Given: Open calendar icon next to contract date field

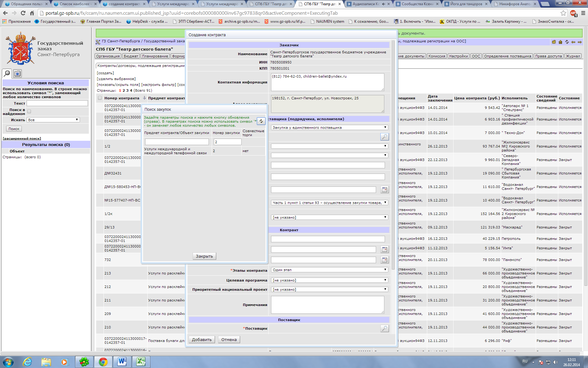Looking at the screenshot, I should tap(384, 249).
